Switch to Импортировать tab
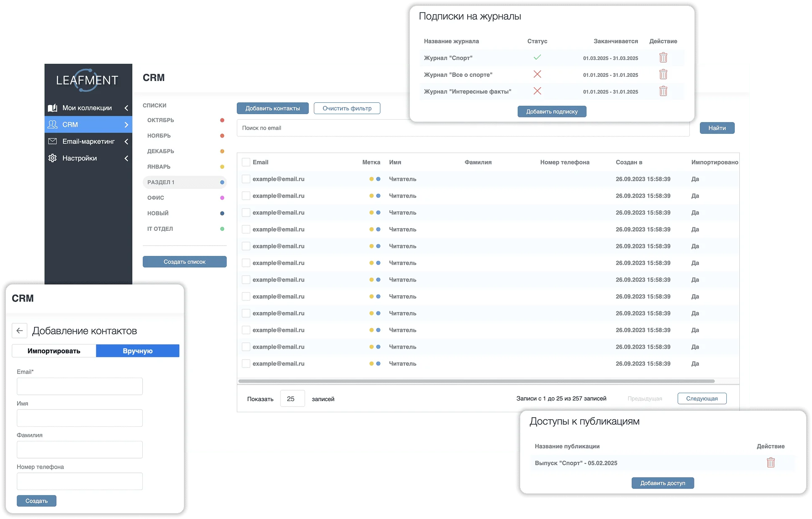The height and width of the screenshot is (519, 812). point(54,351)
